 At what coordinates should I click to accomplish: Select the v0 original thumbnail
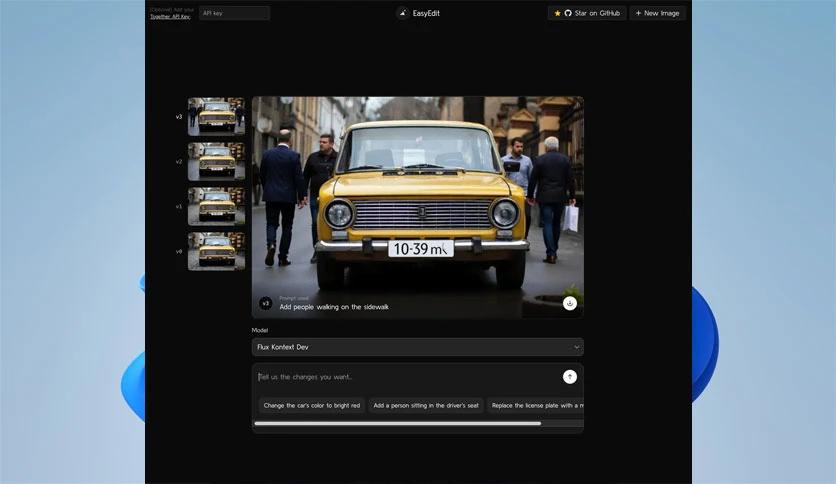pyautogui.click(x=216, y=251)
